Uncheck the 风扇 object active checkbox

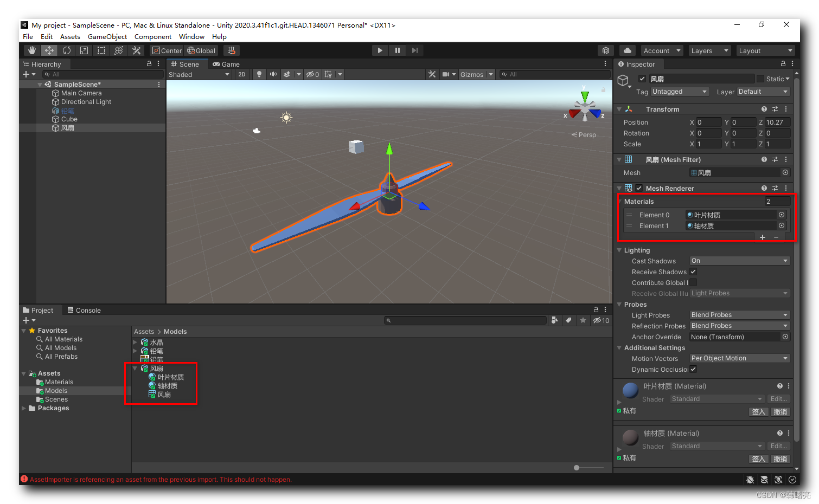pos(642,79)
